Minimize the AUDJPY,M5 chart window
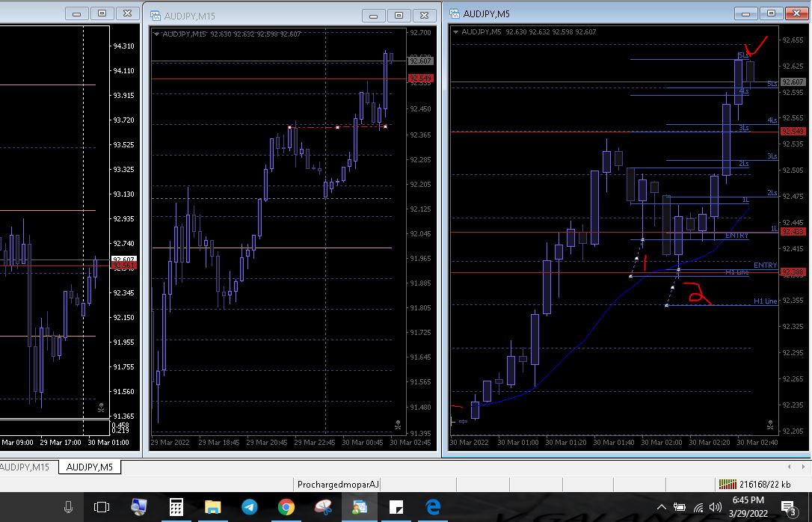This screenshot has width=812, height=522. [x=745, y=13]
